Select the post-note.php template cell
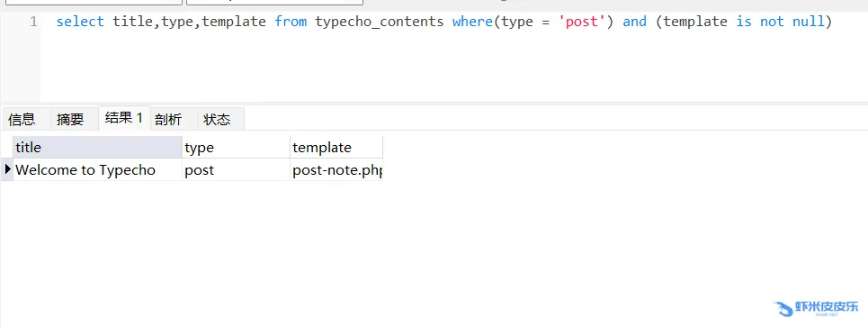The image size is (868, 327). tap(336, 169)
